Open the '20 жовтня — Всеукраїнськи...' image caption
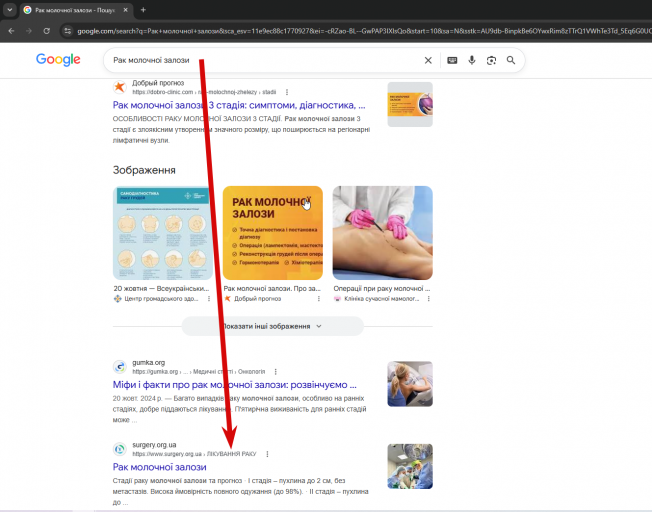 161,288
